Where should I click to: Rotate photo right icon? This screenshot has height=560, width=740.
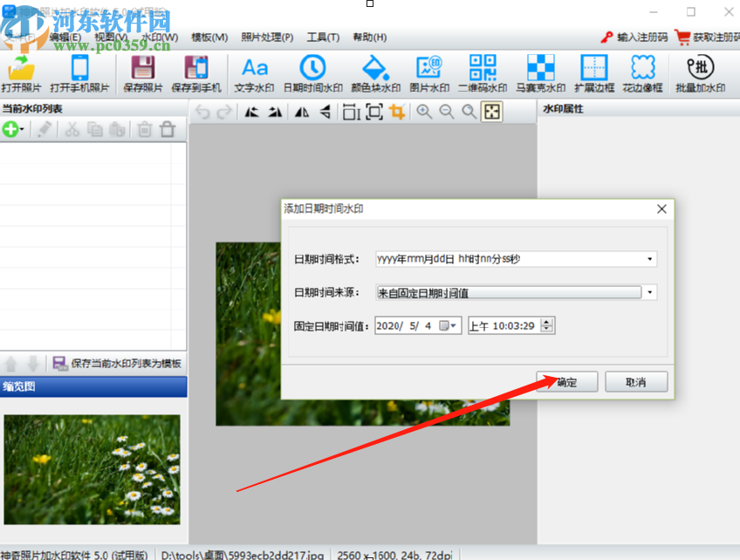pos(275,112)
